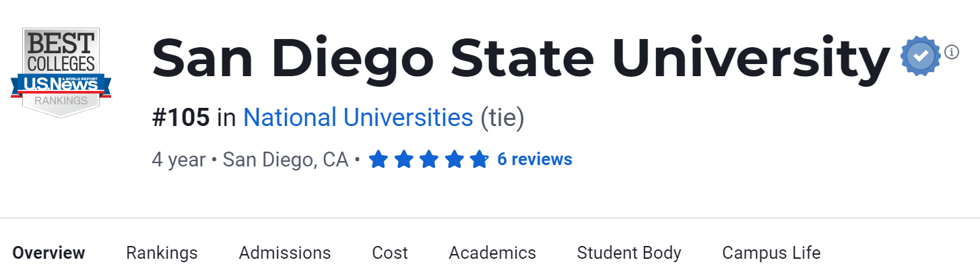Open the National Universities link
This screenshot has height=279, width=980.
358,118
